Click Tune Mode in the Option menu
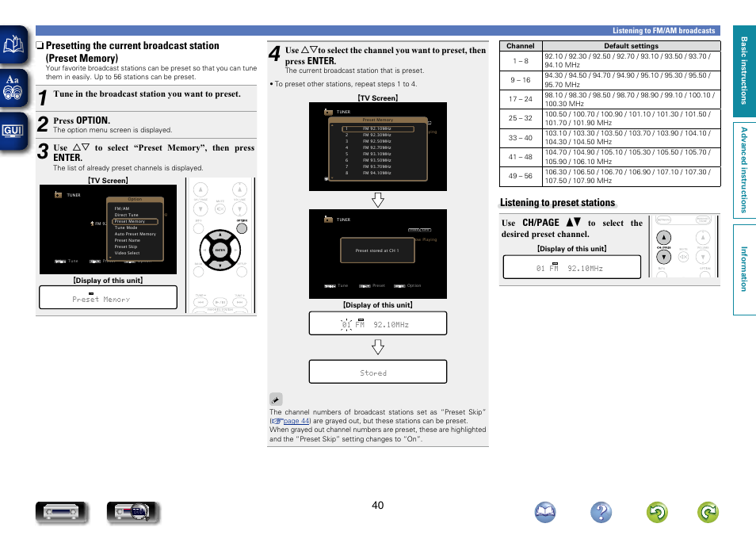756x535 pixels. point(126,227)
